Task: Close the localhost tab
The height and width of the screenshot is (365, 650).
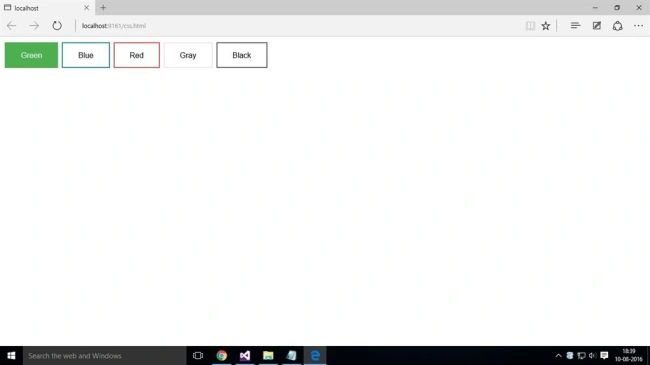Action: click(x=86, y=7)
